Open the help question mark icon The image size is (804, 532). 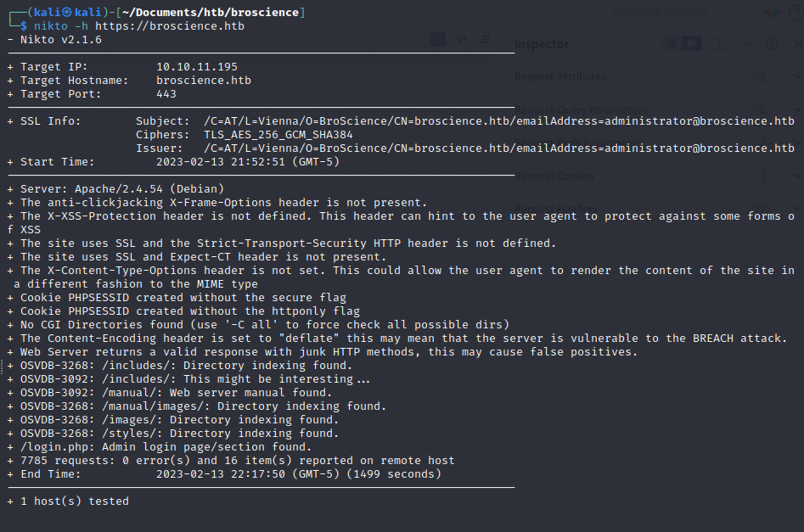coord(797,12)
